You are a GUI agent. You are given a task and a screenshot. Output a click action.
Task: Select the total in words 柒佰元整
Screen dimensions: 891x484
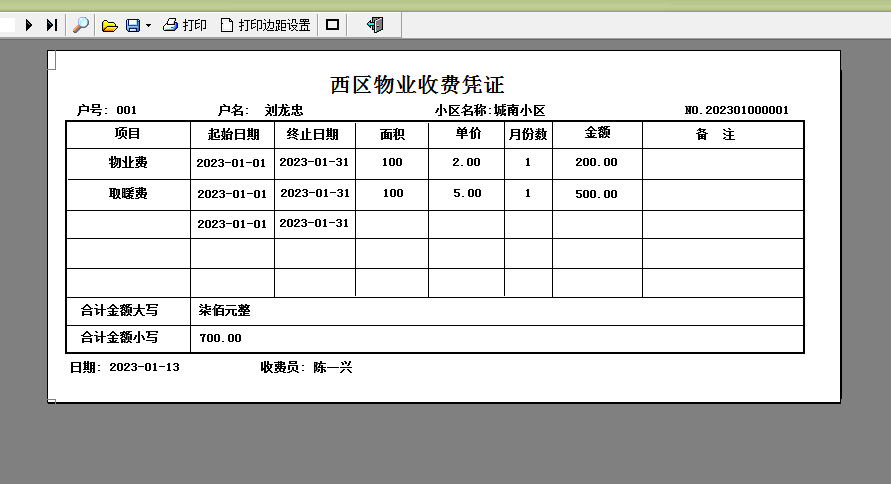[x=224, y=310]
